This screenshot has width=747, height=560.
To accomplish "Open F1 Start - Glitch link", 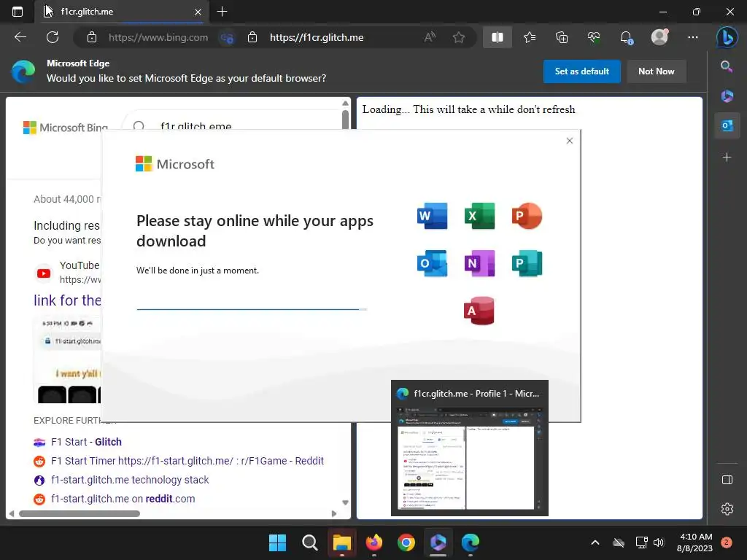I will pyautogui.click(x=86, y=442).
